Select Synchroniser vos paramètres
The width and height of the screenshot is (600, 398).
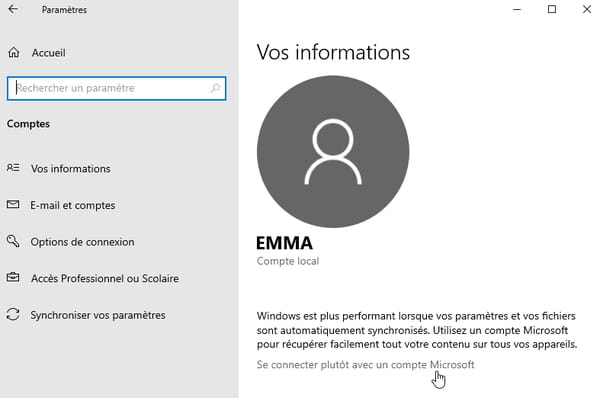tap(98, 315)
